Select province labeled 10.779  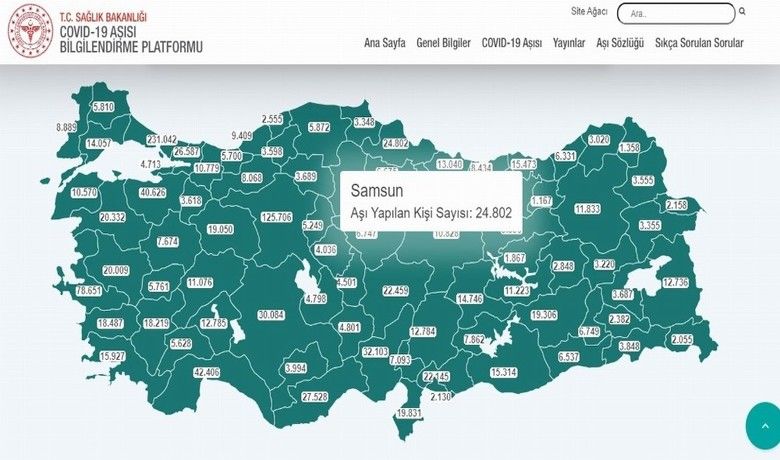point(207,168)
